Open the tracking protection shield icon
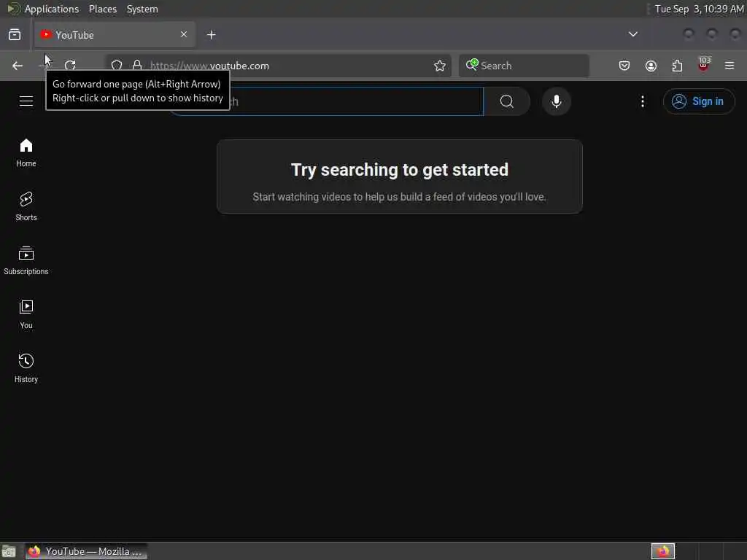Screen dimensions: 747x560 (117, 66)
